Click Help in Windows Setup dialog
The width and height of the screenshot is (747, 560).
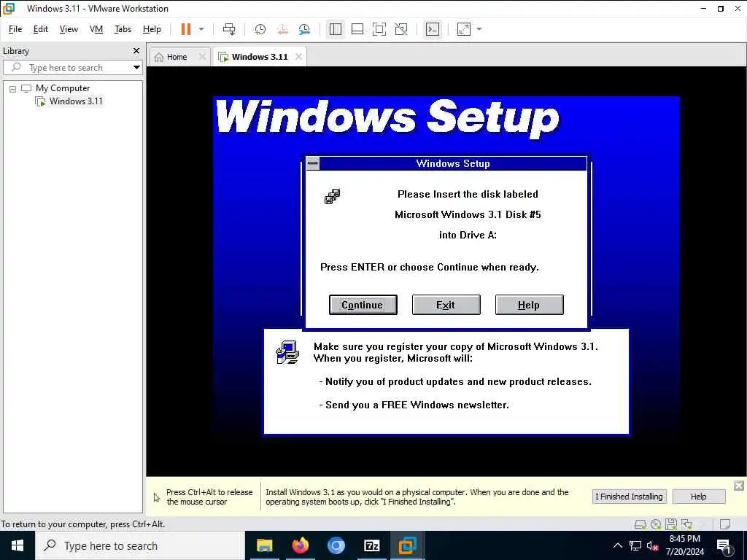point(530,305)
